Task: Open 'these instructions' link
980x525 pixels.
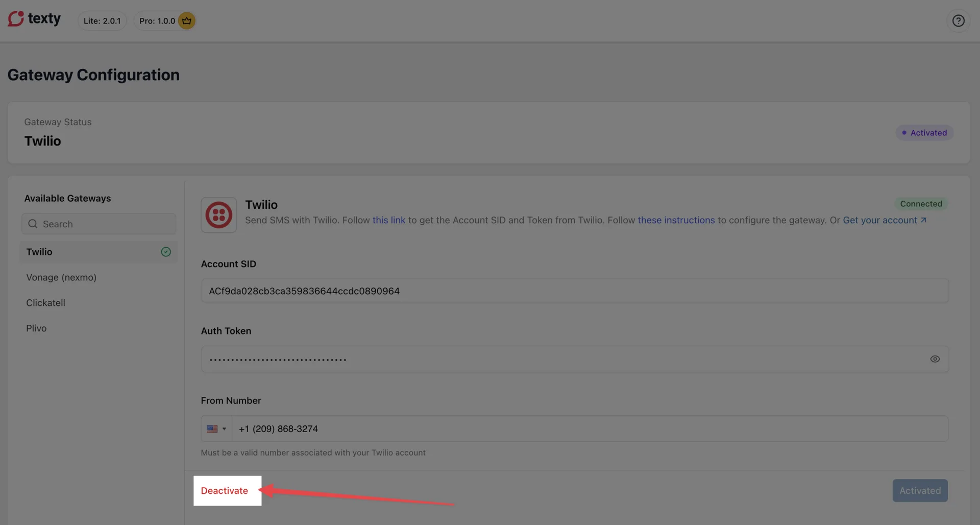Action: click(676, 220)
